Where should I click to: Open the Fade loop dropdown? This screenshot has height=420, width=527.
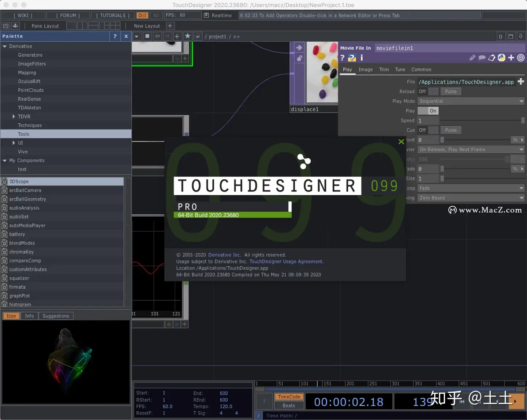[471, 188]
